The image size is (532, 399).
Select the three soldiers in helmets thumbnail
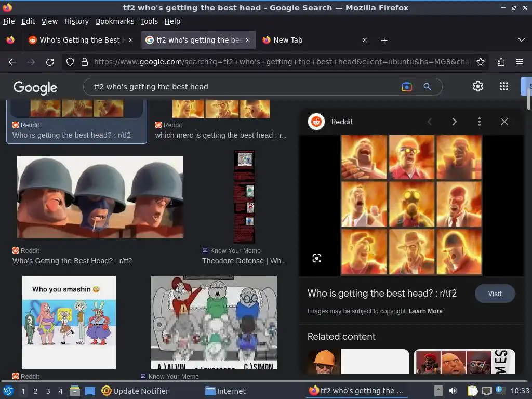tap(100, 197)
